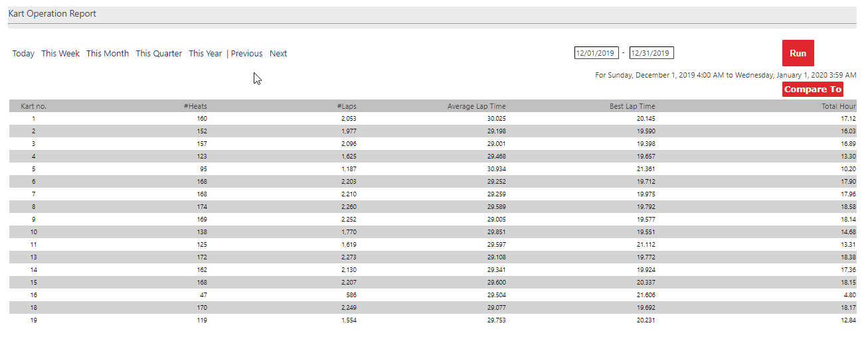The width and height of the screenshot is (868, 337).
Task: Click total hour value 18.15
Action: pos(848,283)
